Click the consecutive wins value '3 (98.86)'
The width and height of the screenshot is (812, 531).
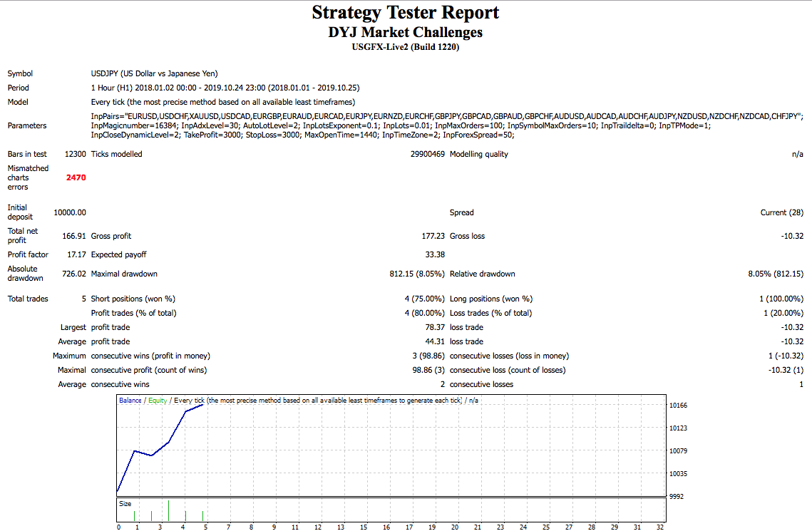click(428, 356)
